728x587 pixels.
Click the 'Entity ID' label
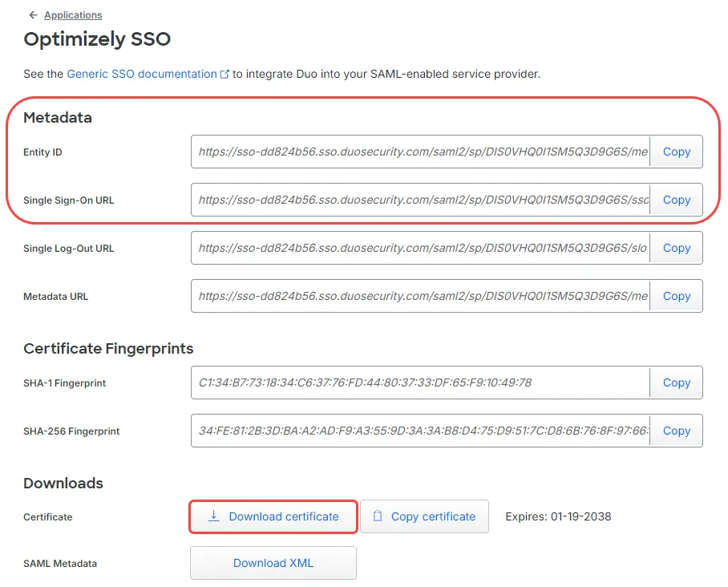pyautogui.click(x=42, y=152)
